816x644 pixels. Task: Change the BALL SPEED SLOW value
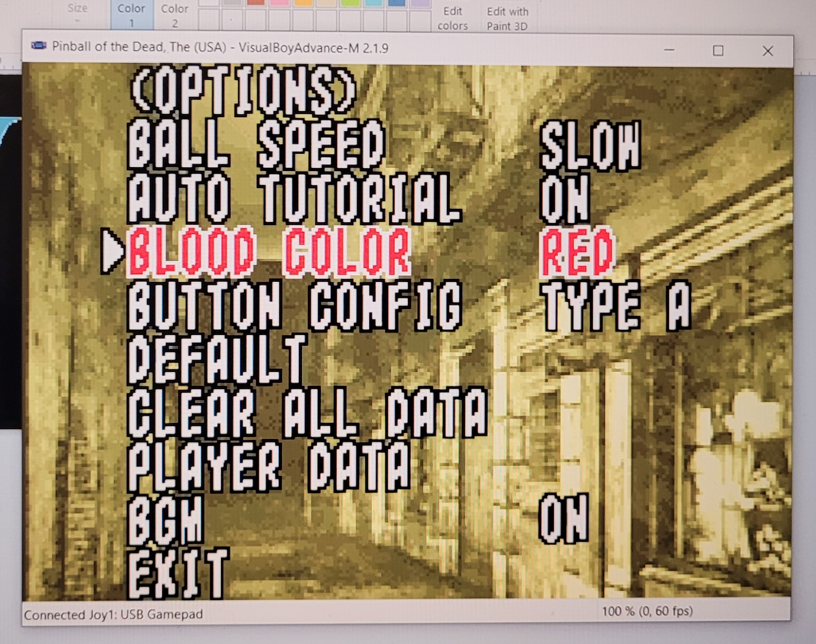[x=590, y=146]
